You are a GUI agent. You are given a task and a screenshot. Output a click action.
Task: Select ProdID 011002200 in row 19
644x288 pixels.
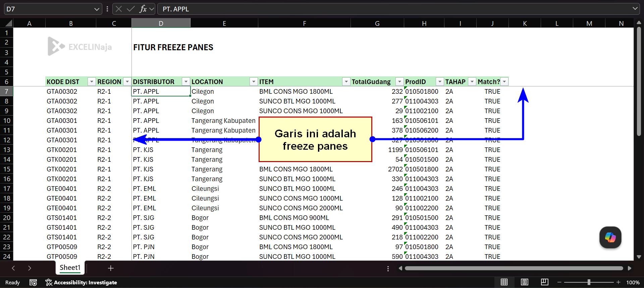424,208
